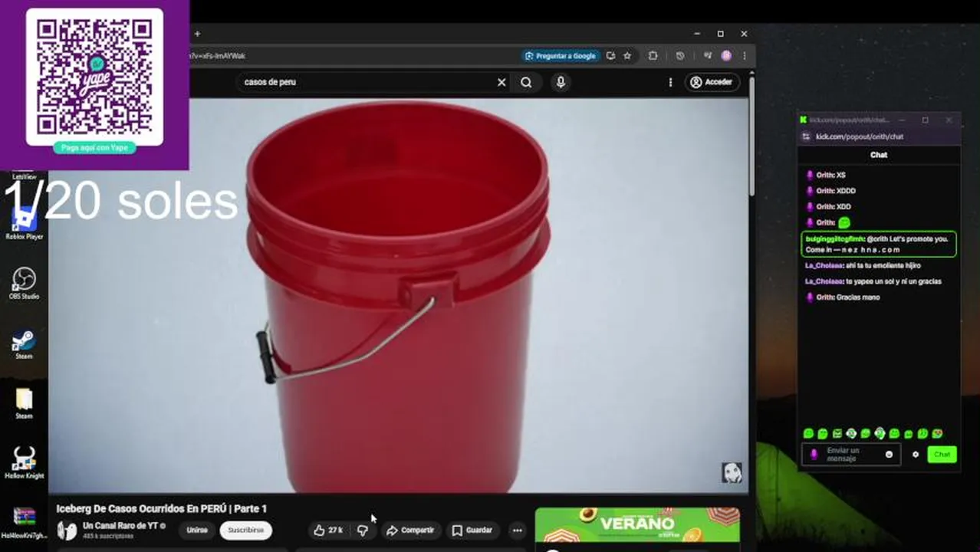Click the VERANO advertisement banner
This screenshot has width=980, height=552.
coord(637,525)
